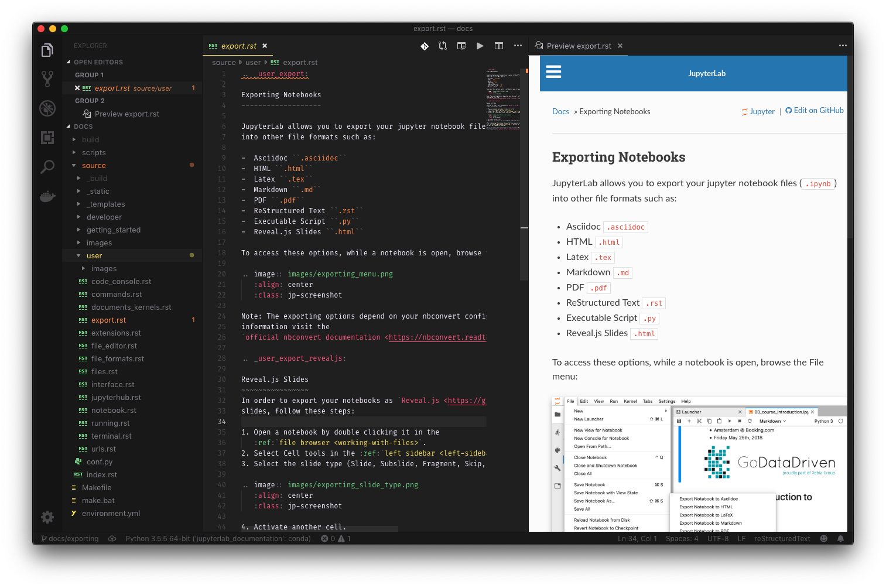
Task: Split the editor
Action: tap(499, 46)
